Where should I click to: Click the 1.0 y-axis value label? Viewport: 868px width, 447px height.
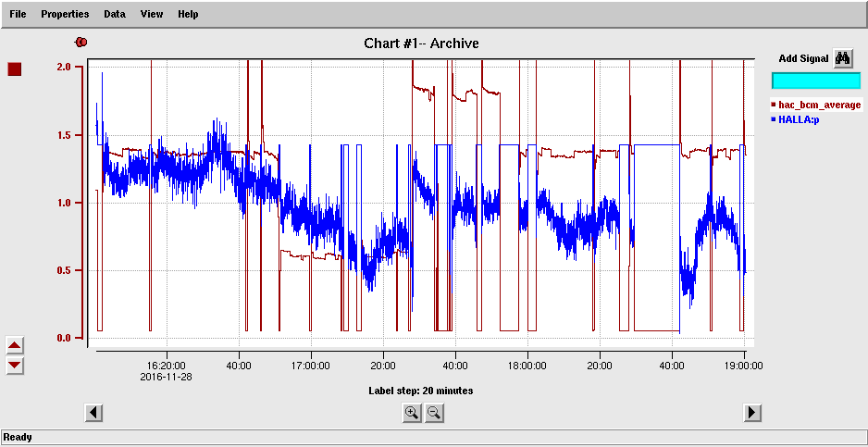65,203
